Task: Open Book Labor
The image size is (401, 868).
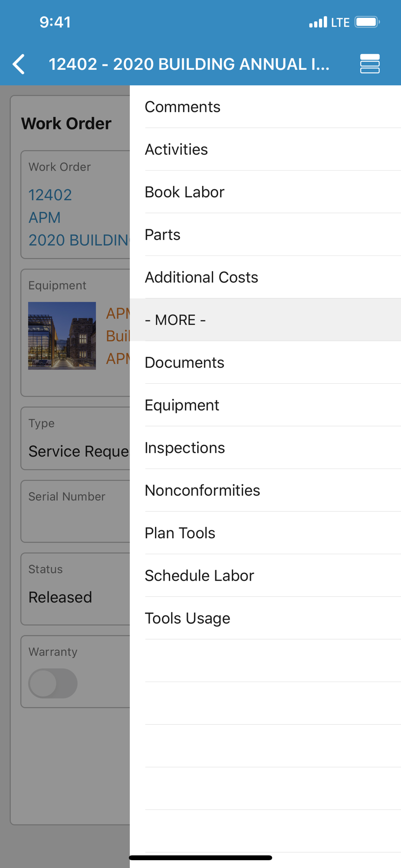Action: [265, 192]
